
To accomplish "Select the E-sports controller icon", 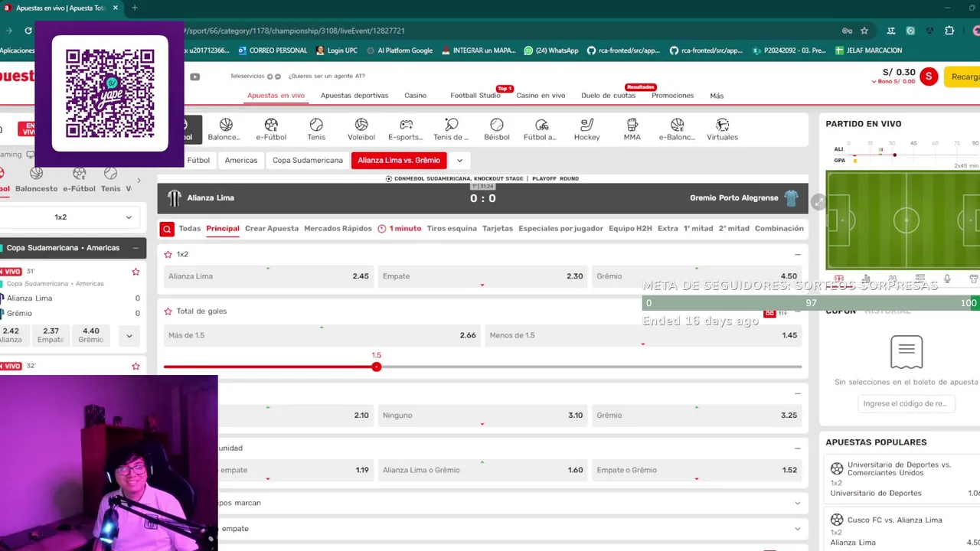I will tap(407, 125).
